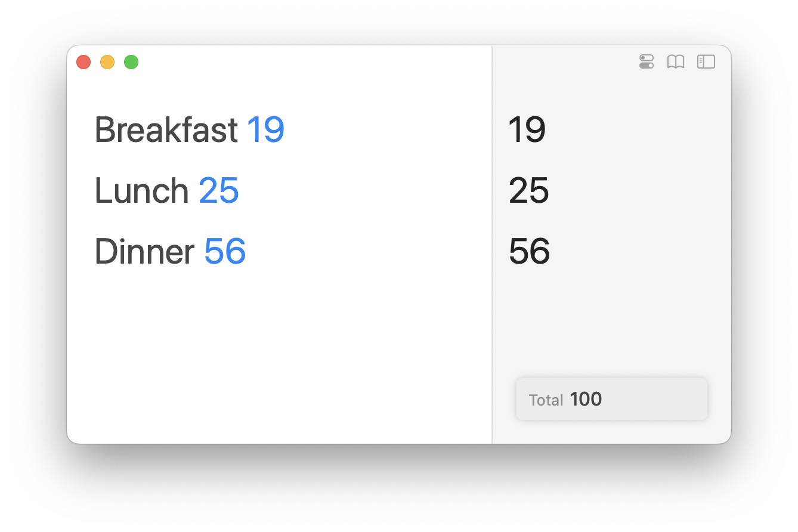Close the window with red button
Screen dimensions: 798x532
point(83,62)
